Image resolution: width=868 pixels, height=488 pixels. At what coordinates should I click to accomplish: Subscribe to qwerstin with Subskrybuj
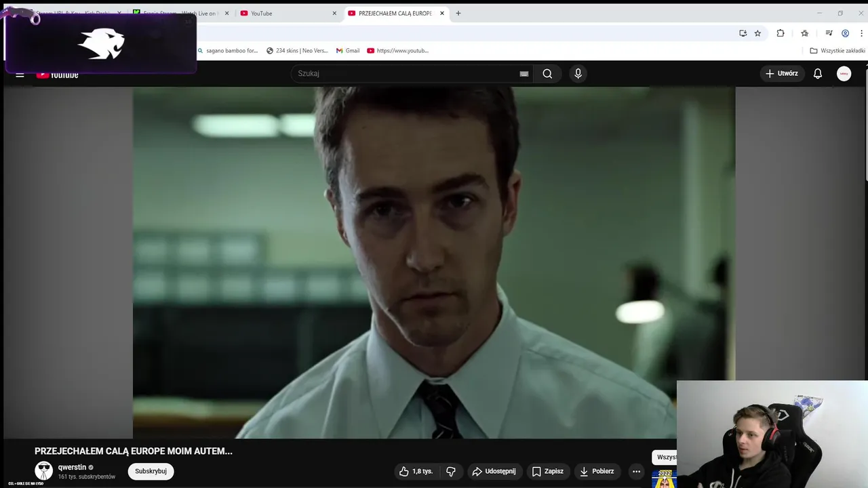151,471
